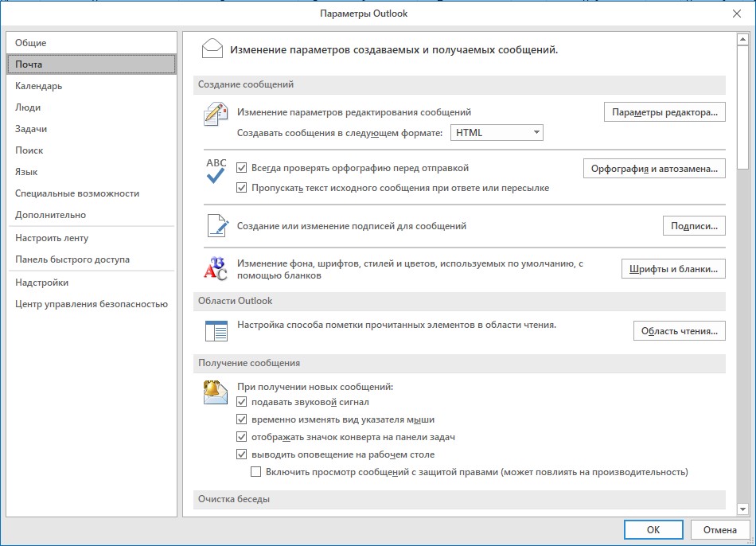
Task: Open 'Настроить ленту' settings
Action: pos(92,238)
